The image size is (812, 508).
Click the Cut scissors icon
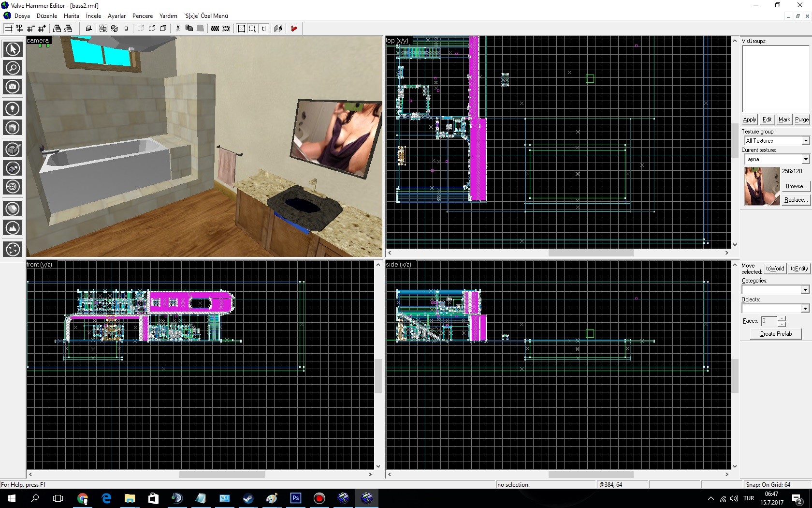click(x=178, y=29)
